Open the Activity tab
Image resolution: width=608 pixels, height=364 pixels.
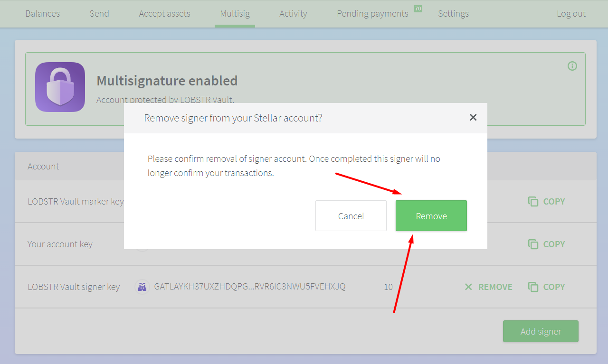[293, 14]
